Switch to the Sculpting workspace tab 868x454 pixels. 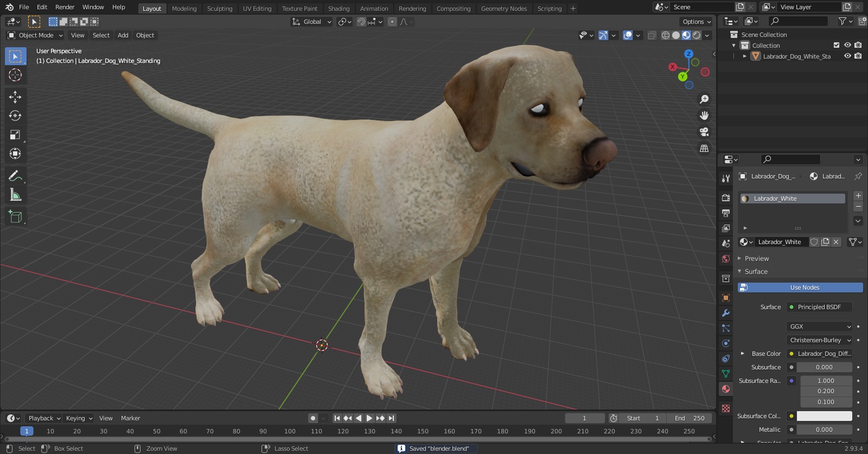[x=220, y=9]
